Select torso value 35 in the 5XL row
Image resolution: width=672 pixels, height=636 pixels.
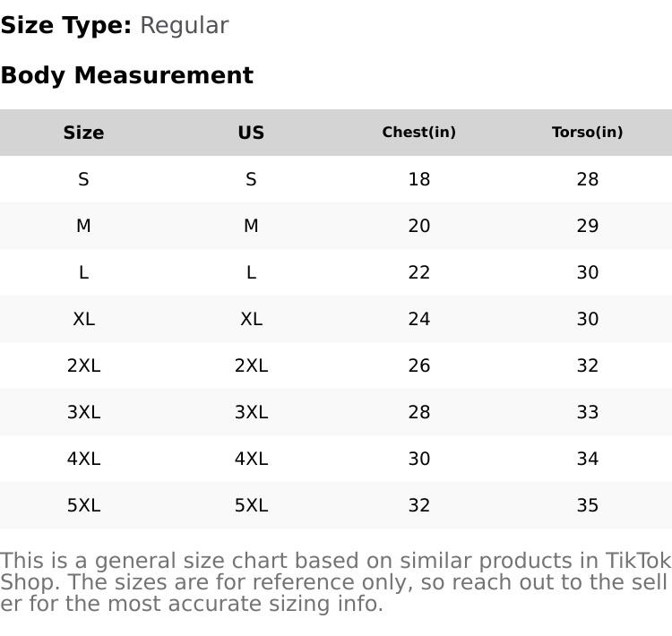(x=587, y=505)
